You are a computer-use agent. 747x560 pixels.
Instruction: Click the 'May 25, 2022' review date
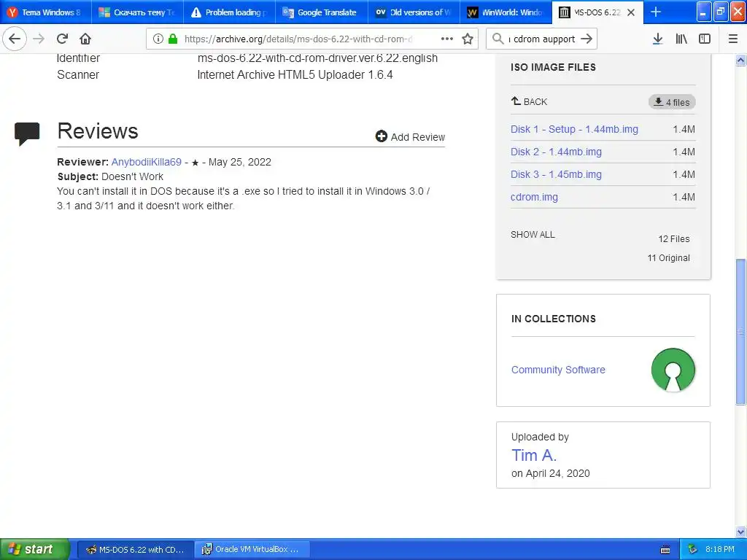pos(239,162)
